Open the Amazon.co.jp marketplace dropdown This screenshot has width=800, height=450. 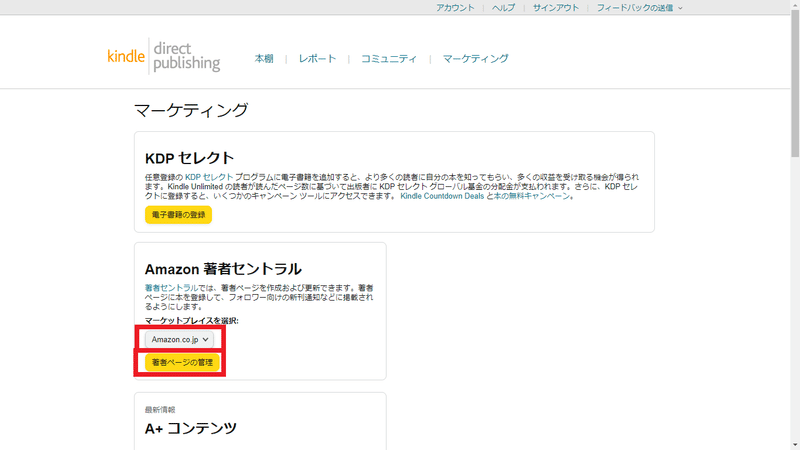coord(179,339)
